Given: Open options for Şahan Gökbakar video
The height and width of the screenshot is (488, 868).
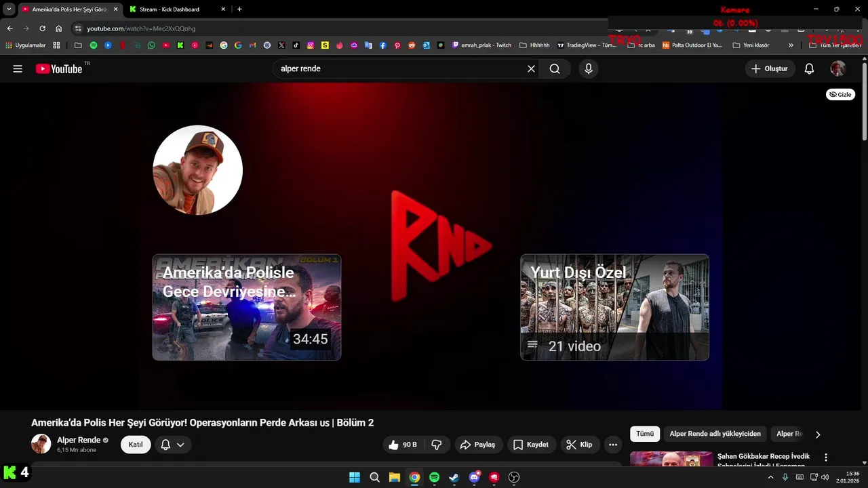Looking at the screenshot, I should tap(826, 457).
